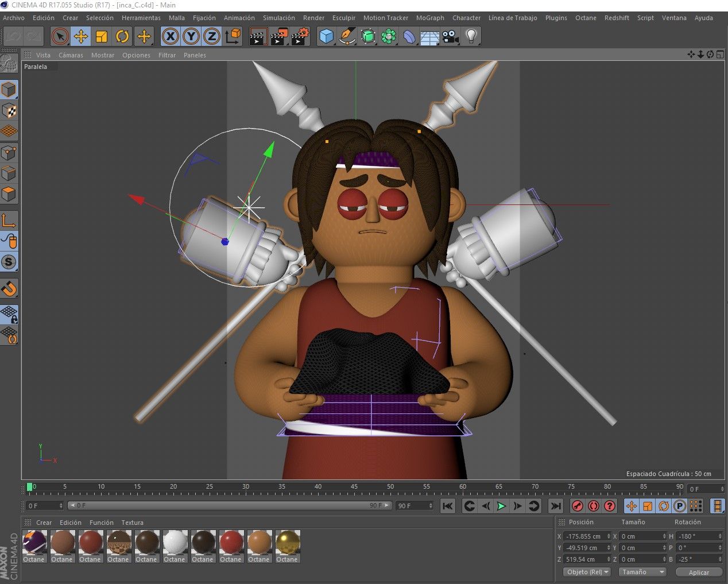728x584 pixels.
Task: Activate the Rotate tool in top toolbar
Action: [122, 36]
